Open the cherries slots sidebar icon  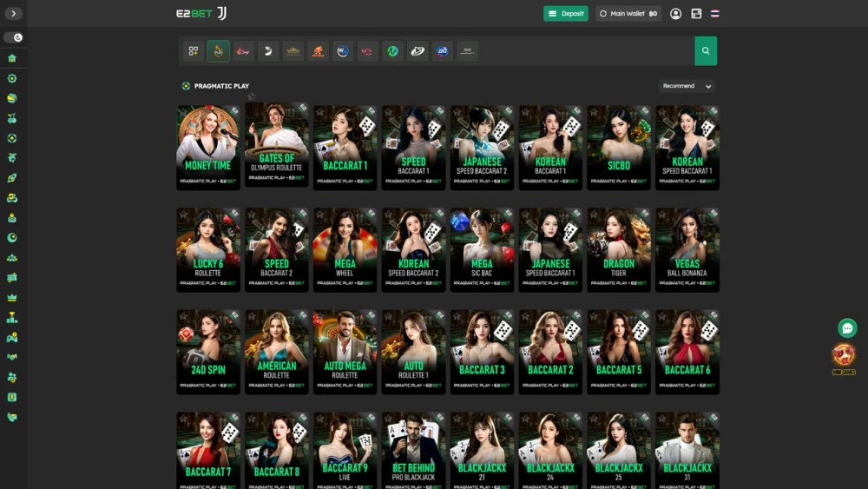[x=11, y=118]
